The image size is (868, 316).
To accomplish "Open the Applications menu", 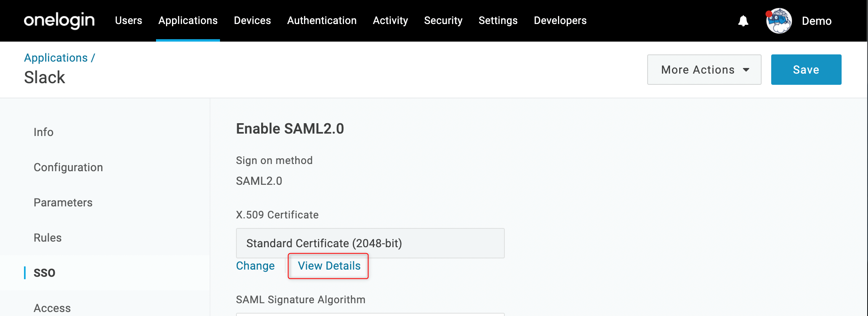I will pos(188,20).
